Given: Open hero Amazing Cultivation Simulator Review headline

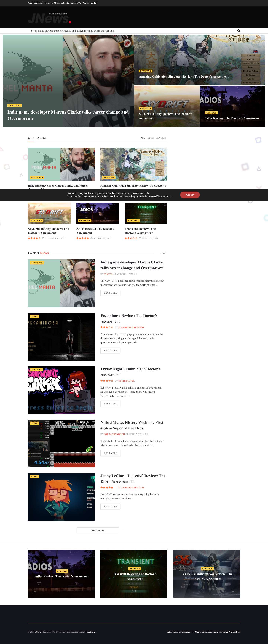Looking at the screenshot, I should pos(184,77).
